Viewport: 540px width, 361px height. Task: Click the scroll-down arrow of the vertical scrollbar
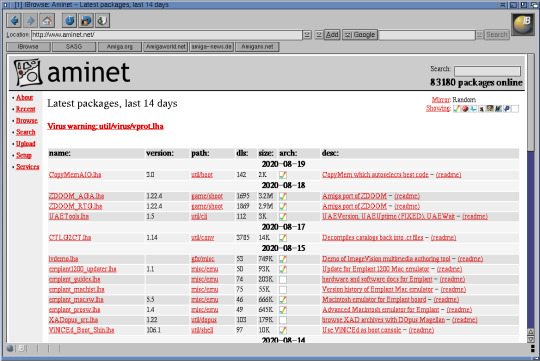[x=531, y=339]
